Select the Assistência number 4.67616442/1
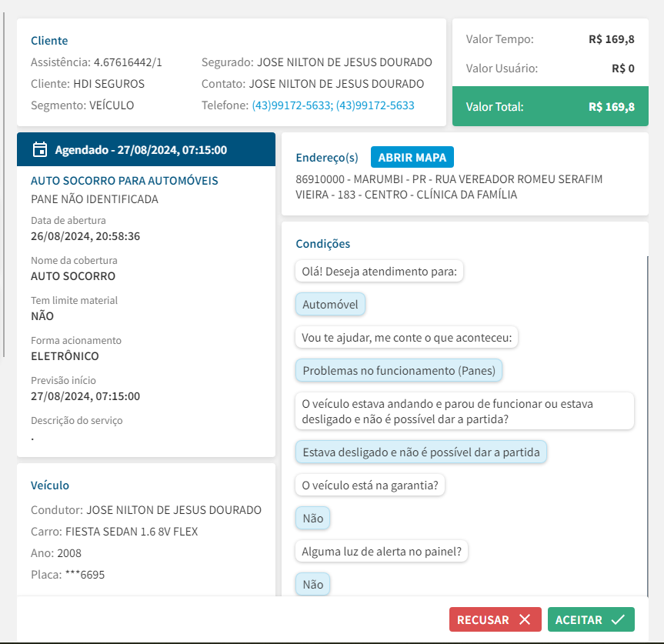The image size is (664, 644). pos(128,62)
